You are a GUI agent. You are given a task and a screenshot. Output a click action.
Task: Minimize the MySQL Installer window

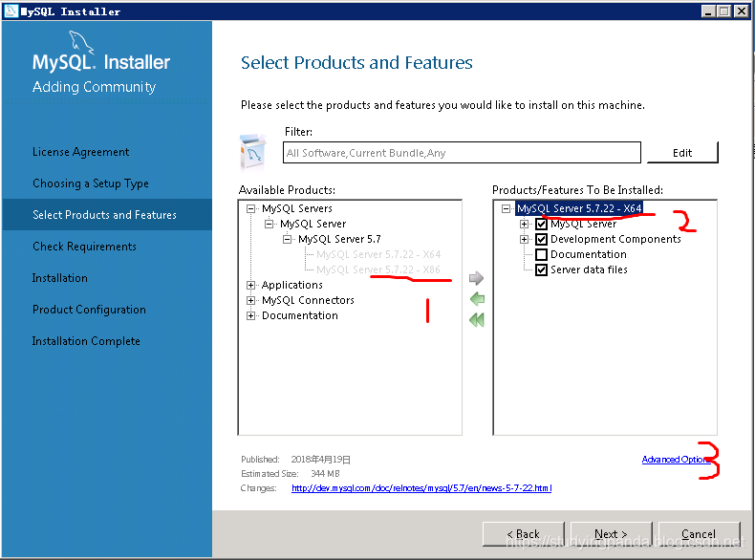pos(708,11)
